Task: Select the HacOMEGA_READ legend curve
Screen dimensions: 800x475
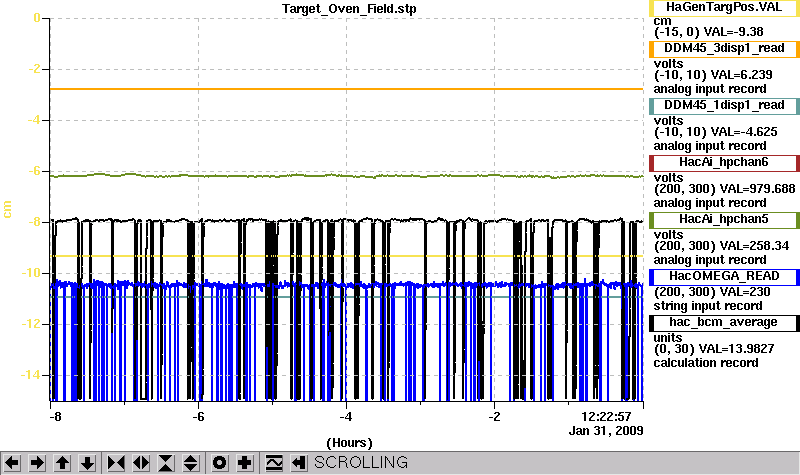Action: (724, 277)
